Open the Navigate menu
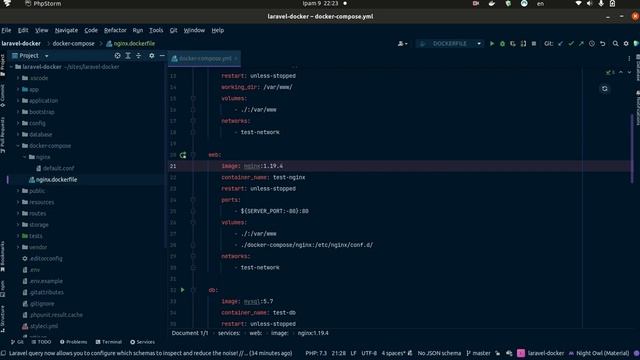 tap(66, 30)
